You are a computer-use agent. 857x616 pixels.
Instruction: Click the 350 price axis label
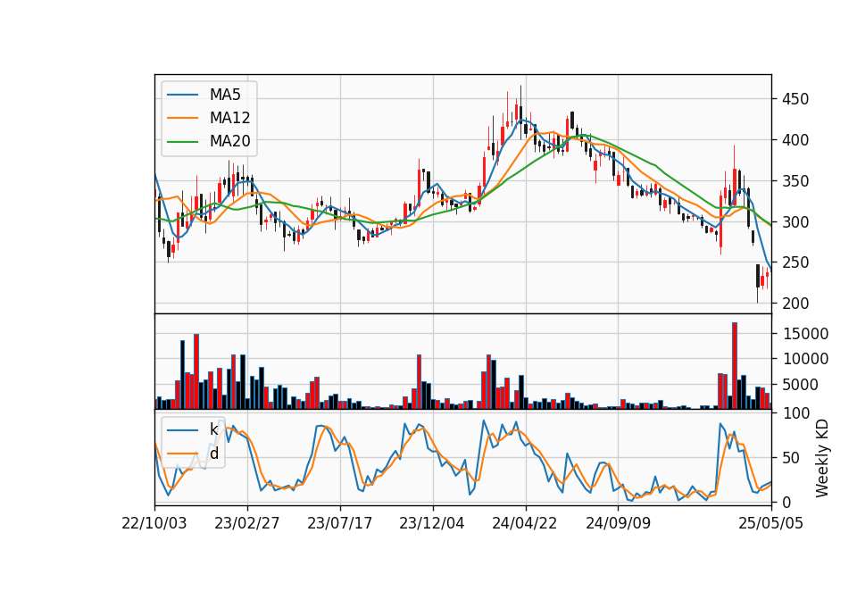coord(795,181)
